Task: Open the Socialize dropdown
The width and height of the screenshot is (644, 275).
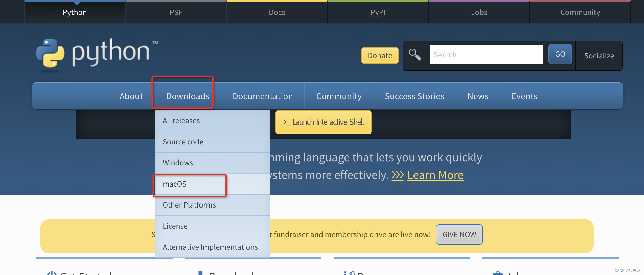Action: [x=599, y=56]
